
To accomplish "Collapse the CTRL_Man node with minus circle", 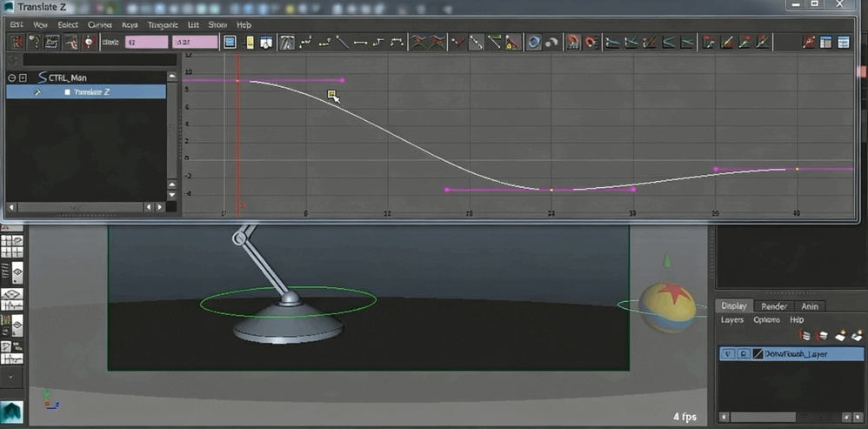I will [12, 77].
